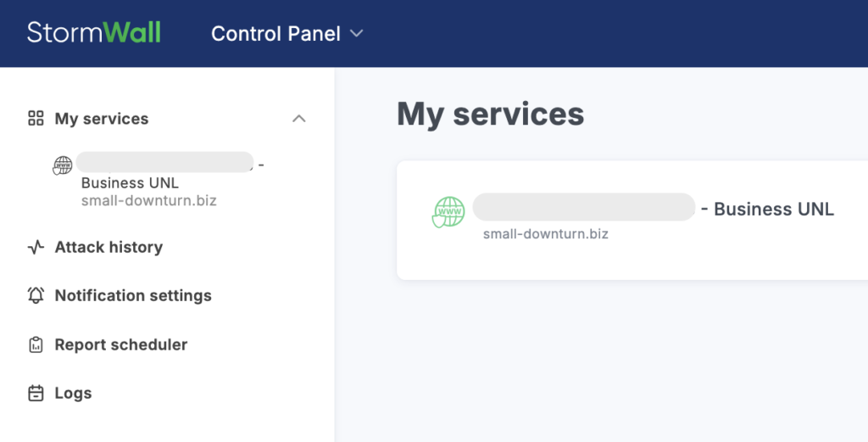Open the Report scheduler page
Viewport: 868px width, 442px height.
pyautogui.click(x=121, y=345)
